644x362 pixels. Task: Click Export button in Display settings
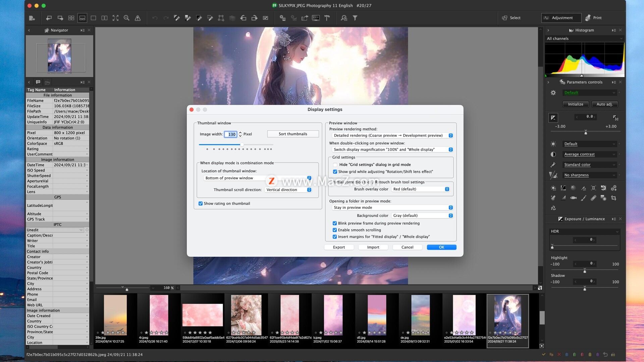pos(339,247)
